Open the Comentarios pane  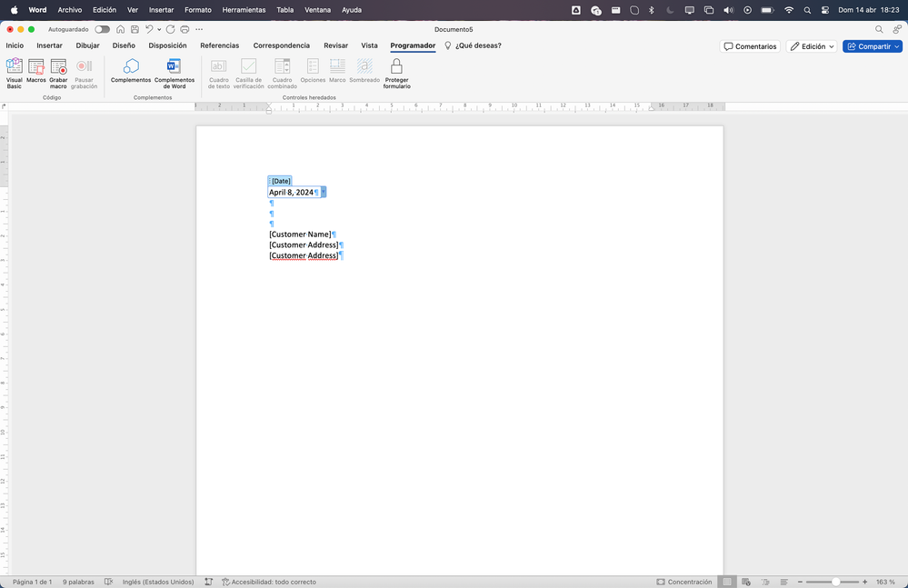click(x=750, y=46)
